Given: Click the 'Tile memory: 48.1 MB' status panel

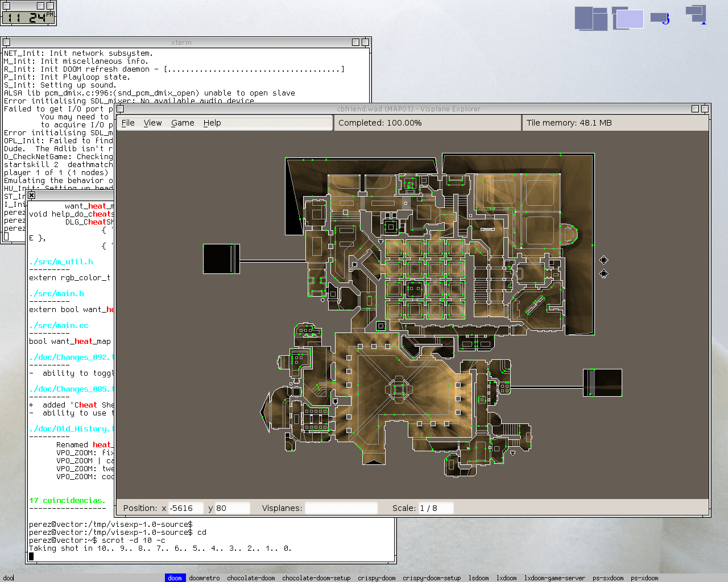Looking at the screenshot, I should click(615, 123).
